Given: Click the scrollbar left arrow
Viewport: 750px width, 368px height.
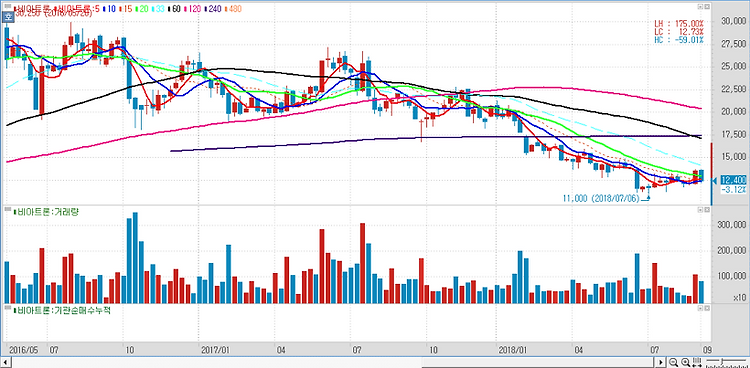Looking at the screenshot, I should point(7,362).
